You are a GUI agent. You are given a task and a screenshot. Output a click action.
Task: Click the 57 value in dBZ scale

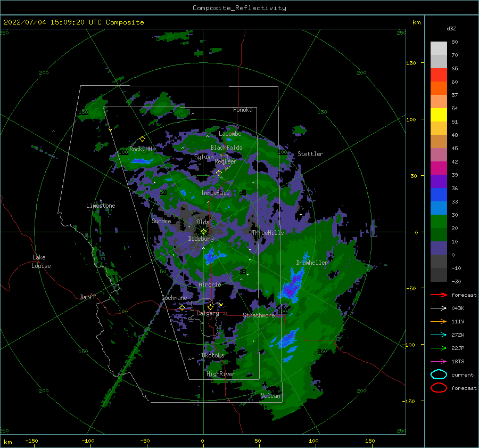click(455, 95)
